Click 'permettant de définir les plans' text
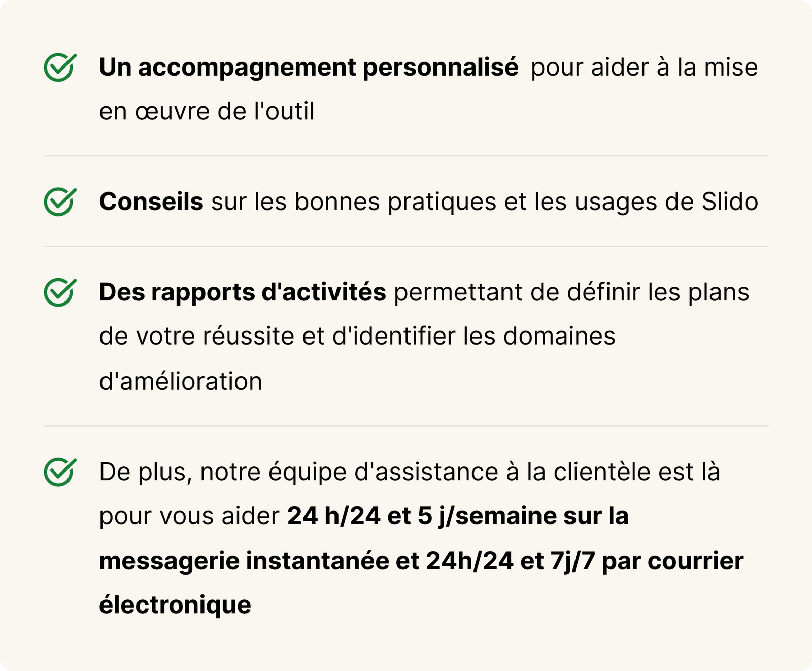Viewport: 812px width, 671px height. (572, 293)
